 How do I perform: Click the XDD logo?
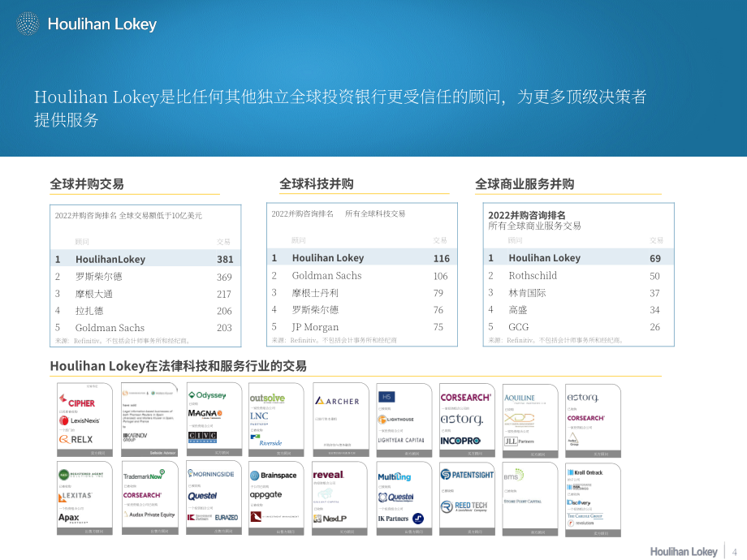pyautogui.click(x=520, y=419)
